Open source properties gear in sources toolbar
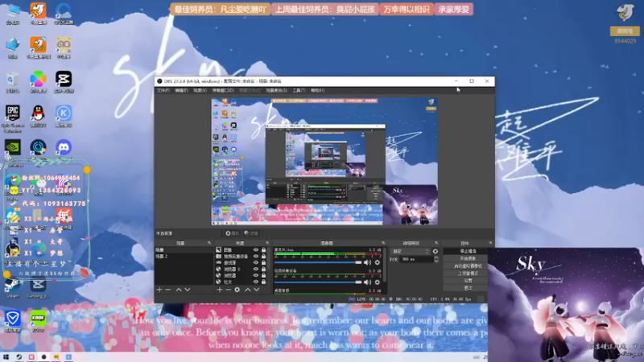Image resolution: width=644 pixels, height=362 pixels. tap(237, 290)
